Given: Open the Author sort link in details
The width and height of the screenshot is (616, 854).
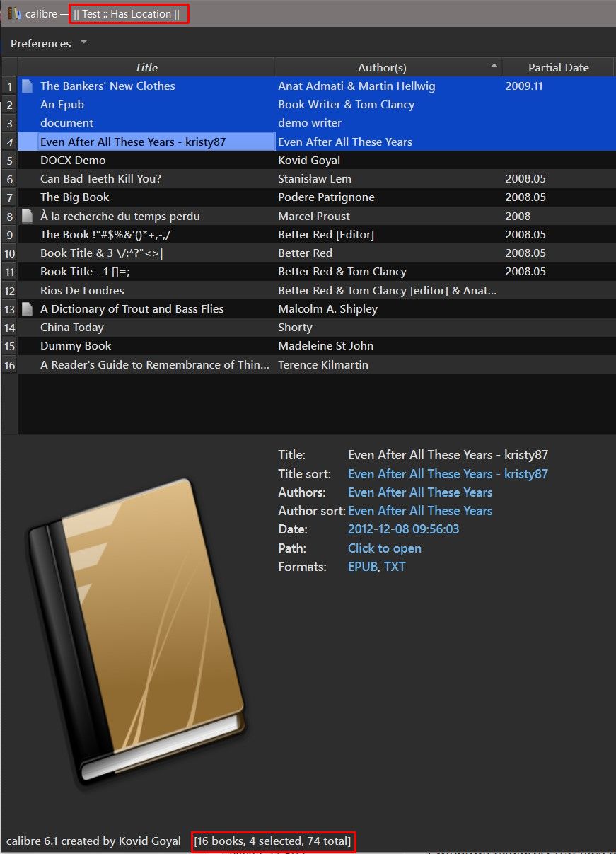Looking at the screenshot, I should 420,511.
